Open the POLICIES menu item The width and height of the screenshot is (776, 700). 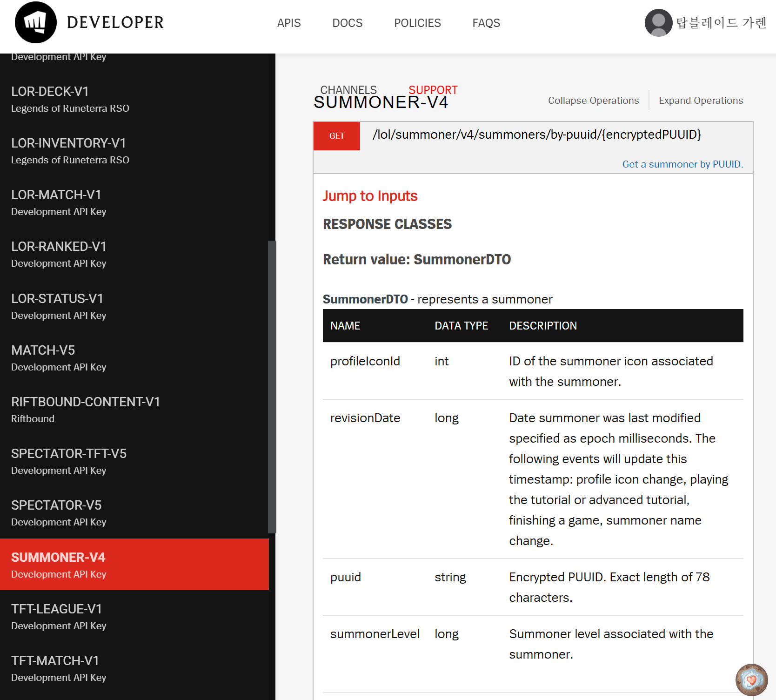point(417,23)
